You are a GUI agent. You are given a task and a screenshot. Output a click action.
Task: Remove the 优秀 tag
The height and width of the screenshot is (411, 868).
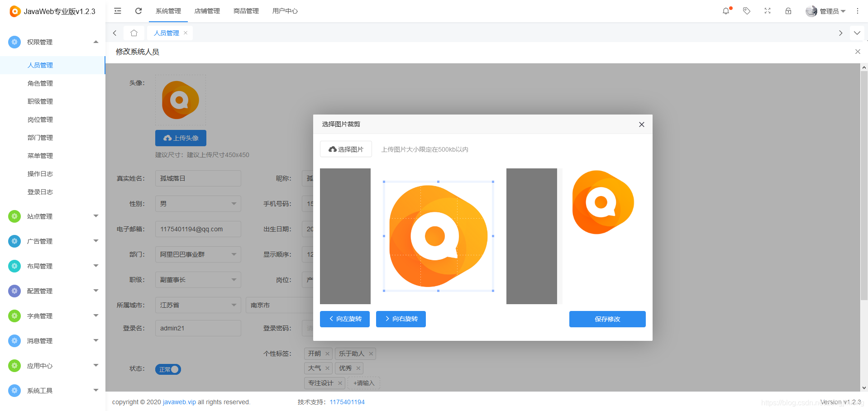coord(358,368)
